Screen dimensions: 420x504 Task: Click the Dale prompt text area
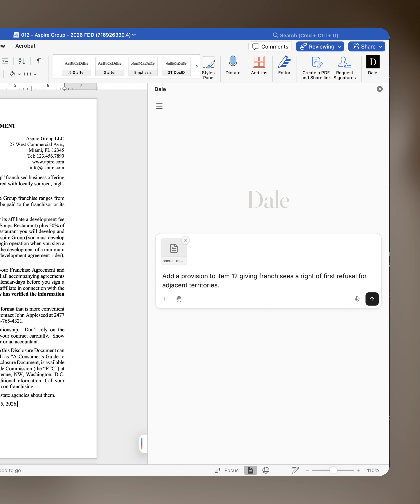[264, 281]
